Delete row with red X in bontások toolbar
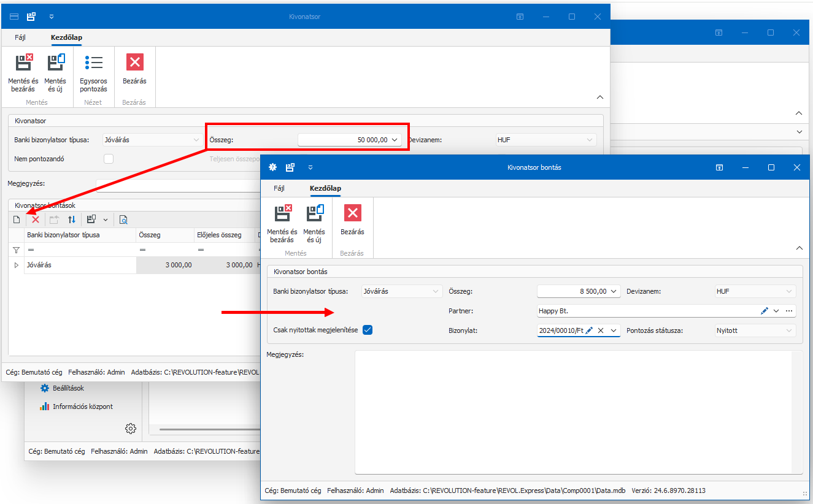This screenshot has width=813, height=504. click(x=36, y=220)
